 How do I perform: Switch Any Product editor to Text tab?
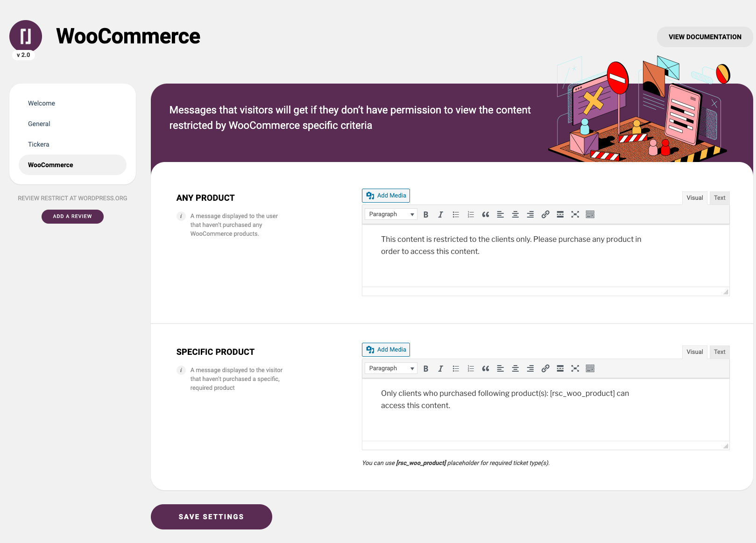point(720,198)
